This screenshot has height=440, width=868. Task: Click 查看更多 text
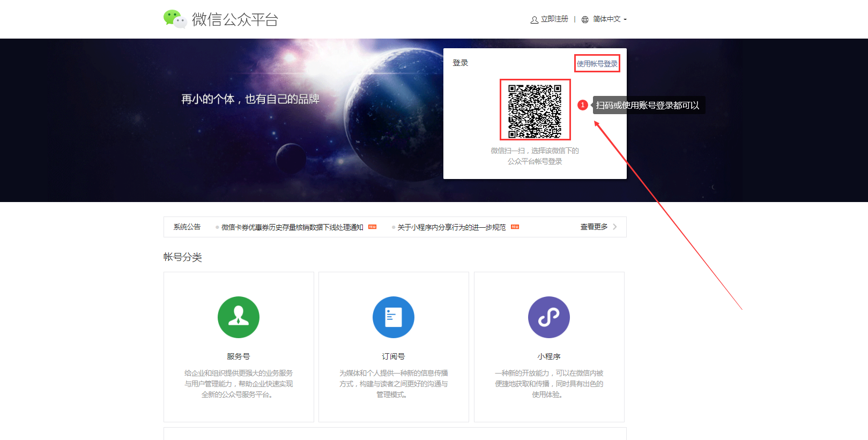[x=594, y=227]
